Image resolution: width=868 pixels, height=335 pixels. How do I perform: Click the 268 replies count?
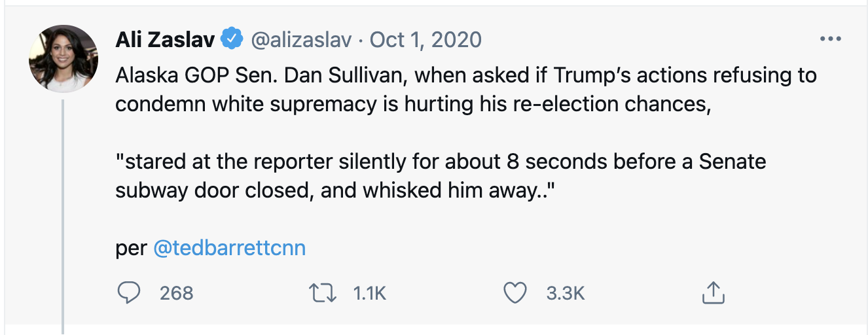pyautogui.click(x=177, y=293)
